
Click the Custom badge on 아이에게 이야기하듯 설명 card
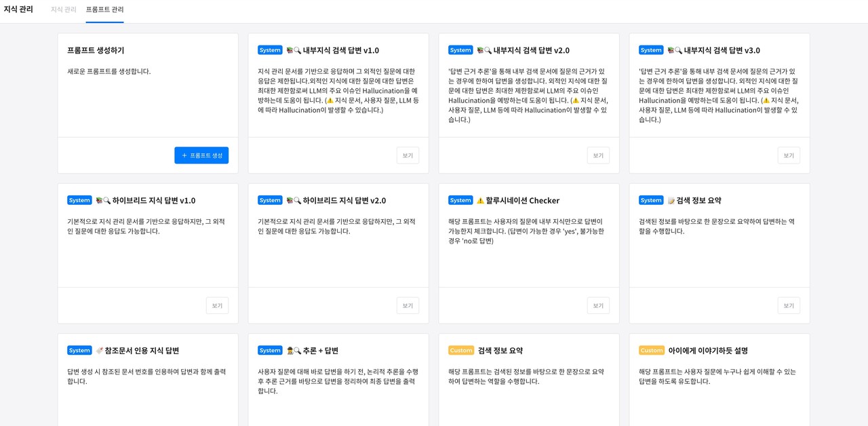(x=652, y=350)
